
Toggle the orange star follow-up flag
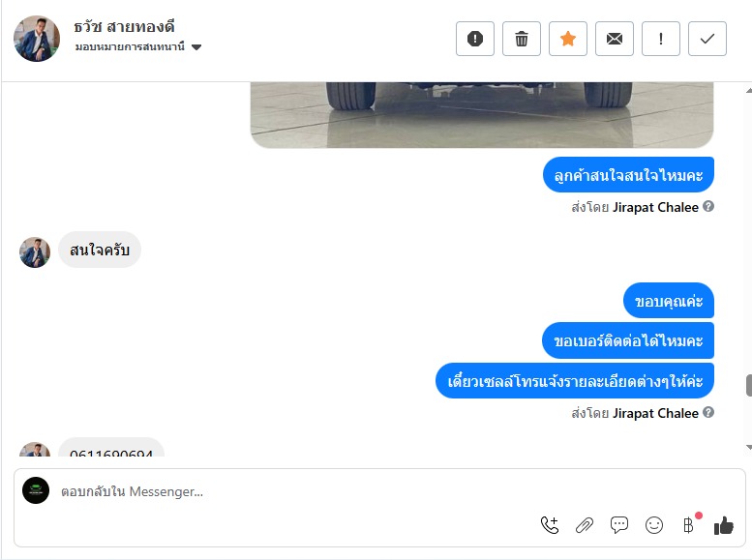tap(568, 39)
